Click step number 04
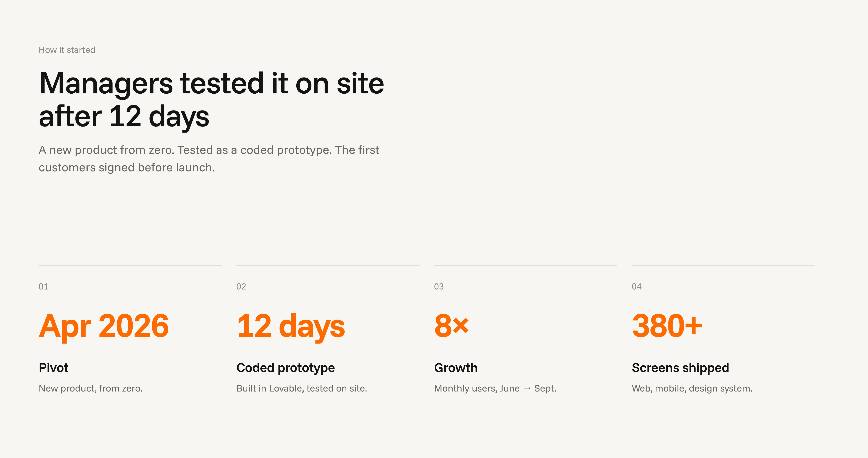This screenshot has height=458, width=868. 637,287
